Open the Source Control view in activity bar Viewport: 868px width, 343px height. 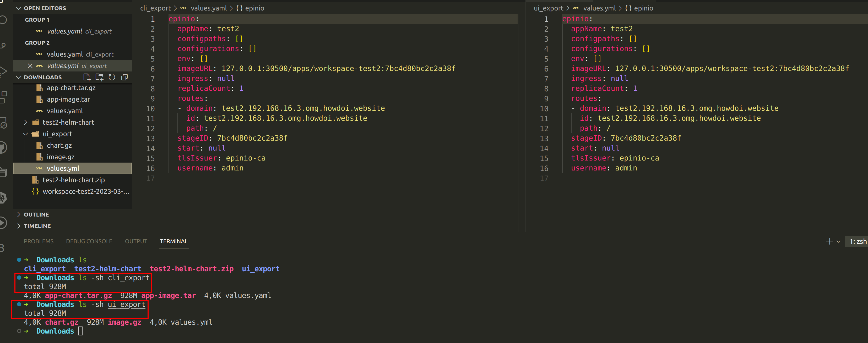[x=3, y=46]
